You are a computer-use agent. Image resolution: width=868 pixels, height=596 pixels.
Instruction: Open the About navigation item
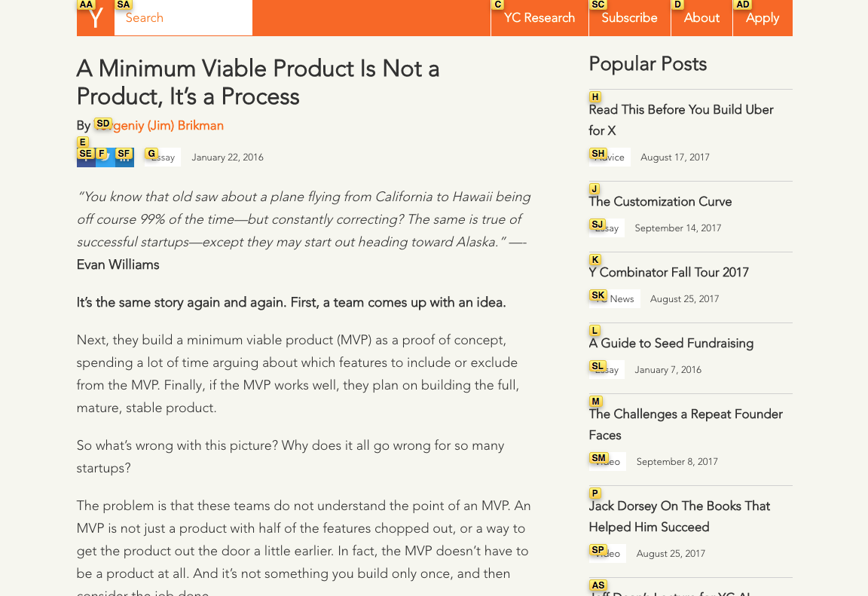[701, 18]
